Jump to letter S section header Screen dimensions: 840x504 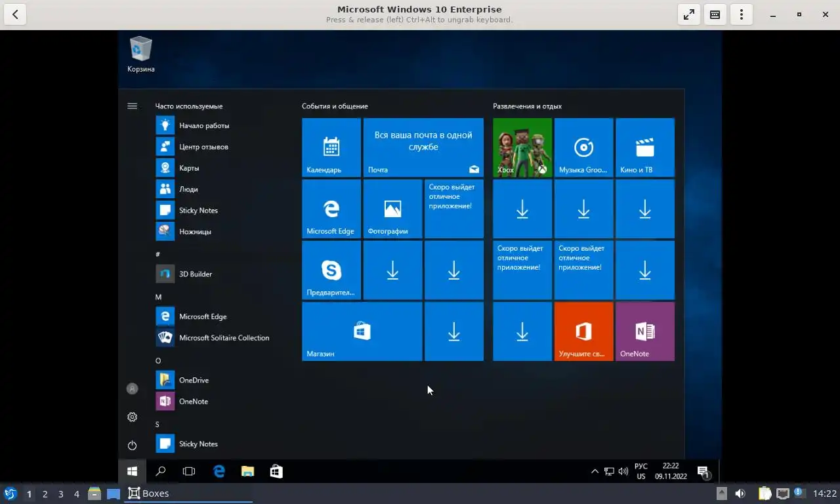[x=157, y=424]
